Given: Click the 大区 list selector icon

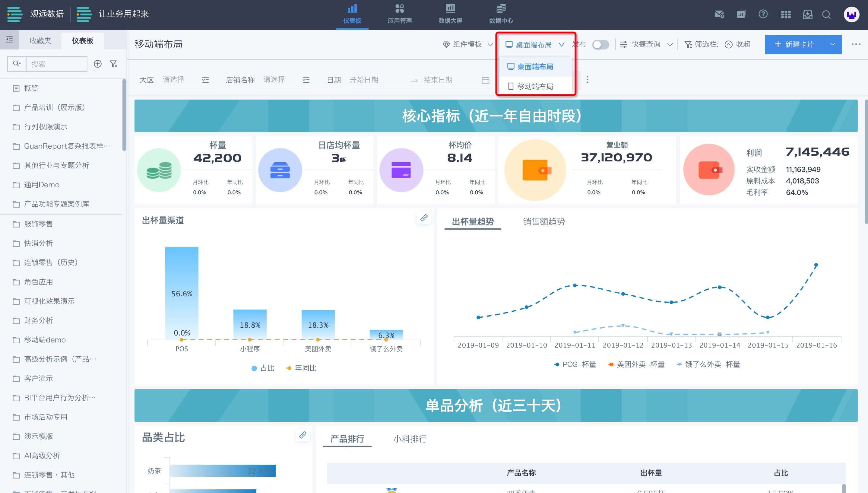Looking at the screenshot, I should pos(205,80).
